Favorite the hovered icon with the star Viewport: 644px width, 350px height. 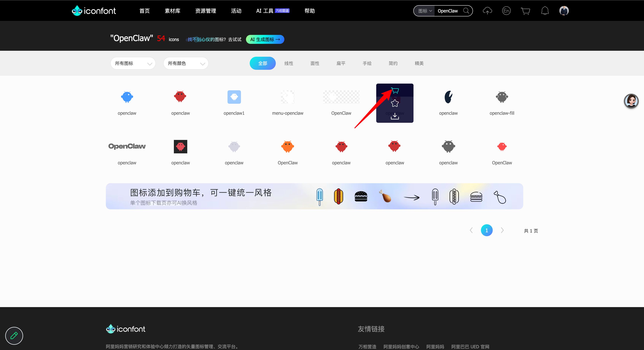tap(395, 103)
